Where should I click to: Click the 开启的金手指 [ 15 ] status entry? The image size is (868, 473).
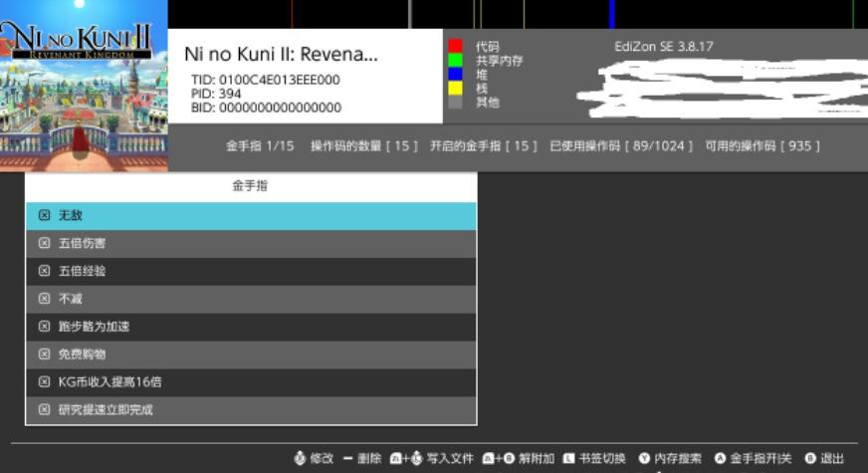[x=483, y=146]
